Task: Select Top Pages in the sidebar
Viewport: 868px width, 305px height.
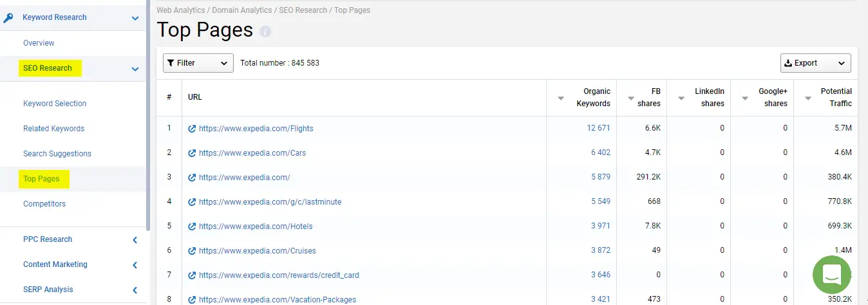Action: click(41, 179)
